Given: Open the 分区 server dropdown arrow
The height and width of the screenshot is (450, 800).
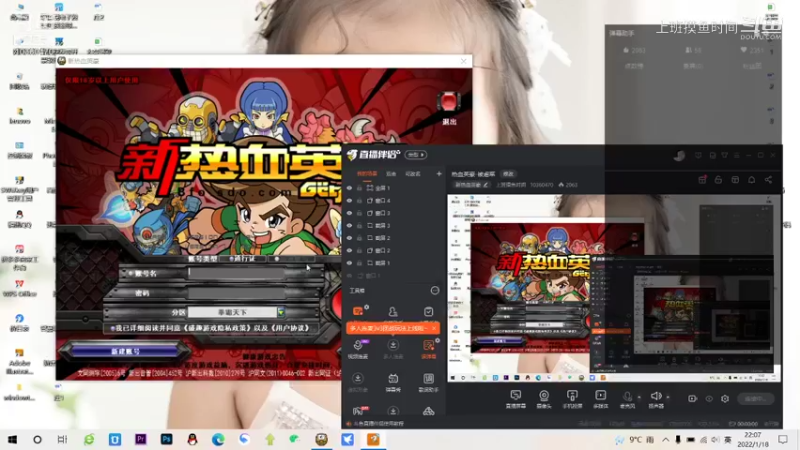Looking at the screenshot, I should 281,312.
